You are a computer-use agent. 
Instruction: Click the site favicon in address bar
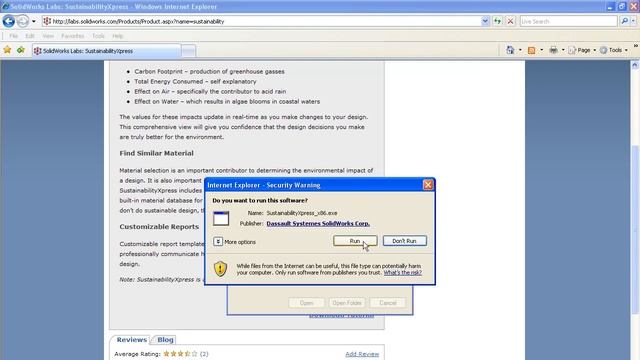(47, 21)
